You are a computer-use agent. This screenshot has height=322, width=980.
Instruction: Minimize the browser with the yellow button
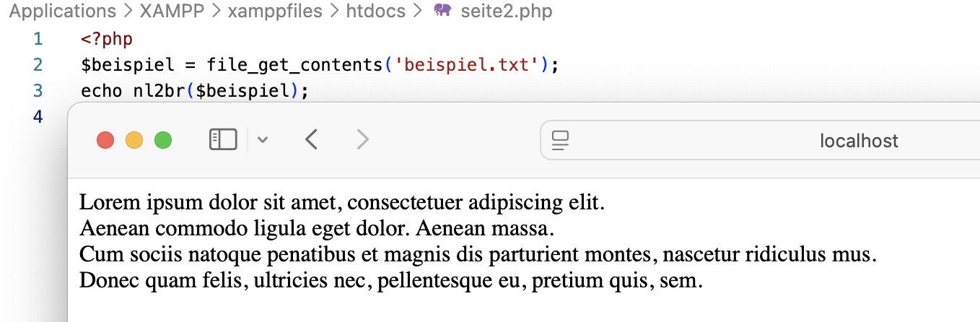tap(134, 140)
